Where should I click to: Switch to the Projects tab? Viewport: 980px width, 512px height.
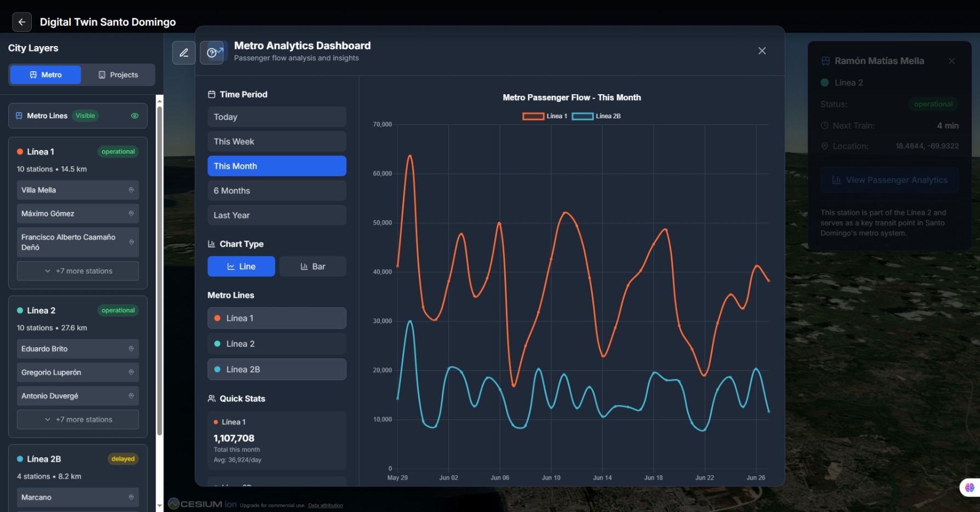pyautogui.click(x=118, y=74)
